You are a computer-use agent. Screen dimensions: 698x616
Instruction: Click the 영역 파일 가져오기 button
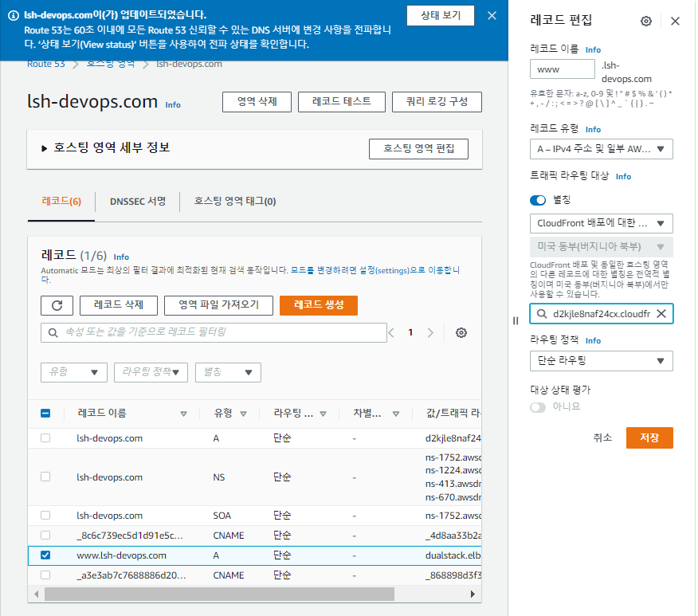click(x=218, y=305)
